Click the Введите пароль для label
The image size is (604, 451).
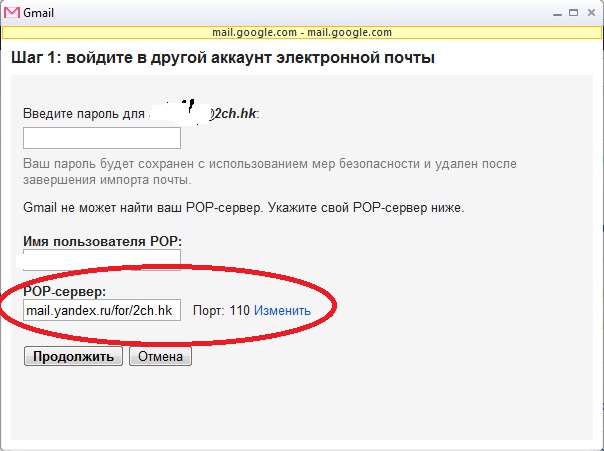(x=84, y=114)
